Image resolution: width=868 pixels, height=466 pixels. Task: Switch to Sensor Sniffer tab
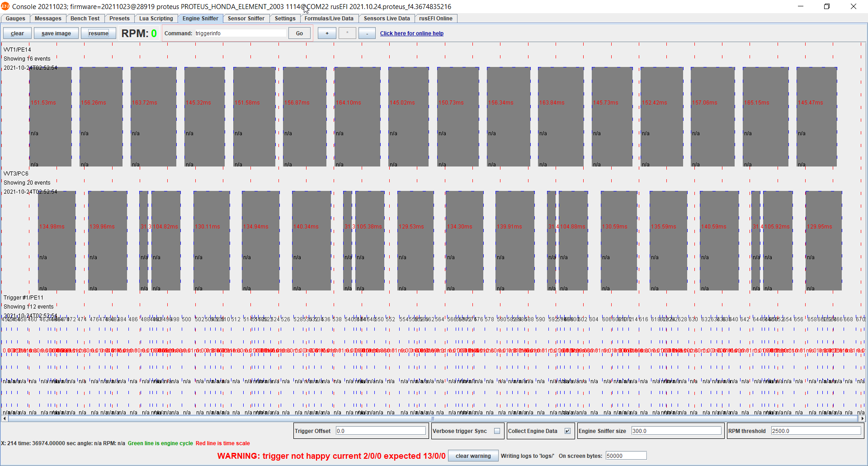click(246, 19)
